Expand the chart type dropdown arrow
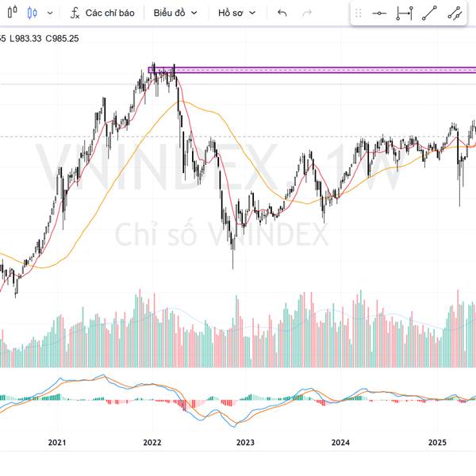 coord(50,13)
